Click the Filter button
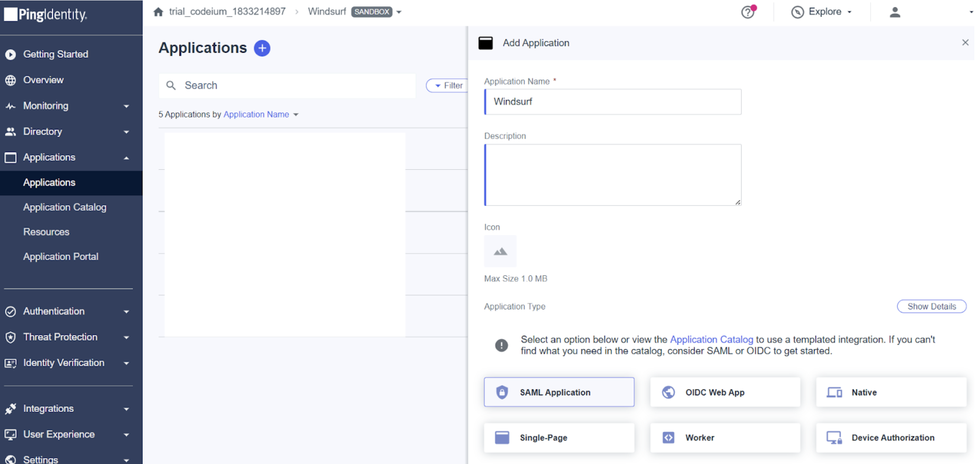 [447, 86]
